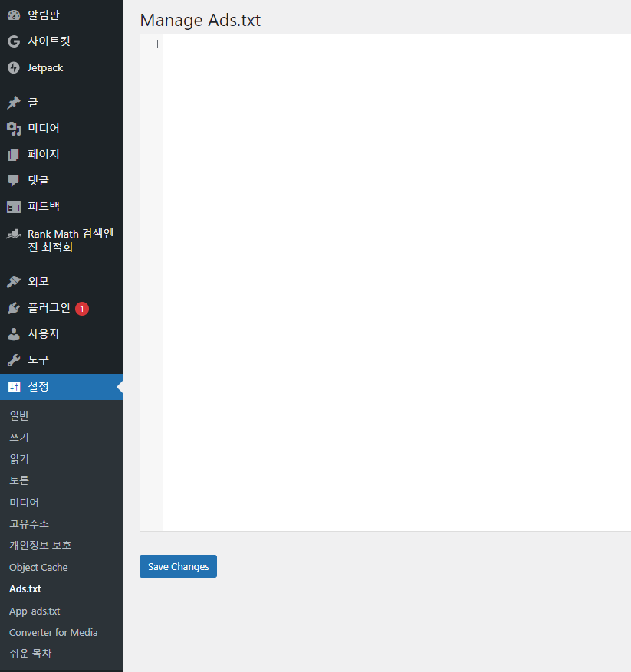631x672 pixels.
Task: Select the Ads.txt submenu item
Action: coord(25,588)
